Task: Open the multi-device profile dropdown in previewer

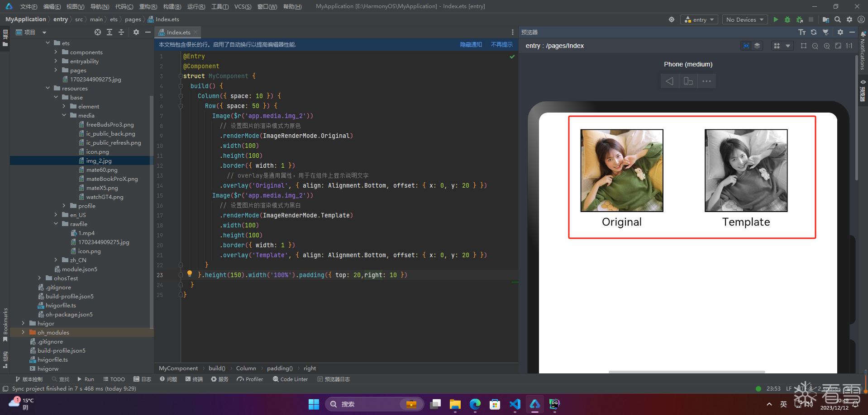Action: (782, 46)
